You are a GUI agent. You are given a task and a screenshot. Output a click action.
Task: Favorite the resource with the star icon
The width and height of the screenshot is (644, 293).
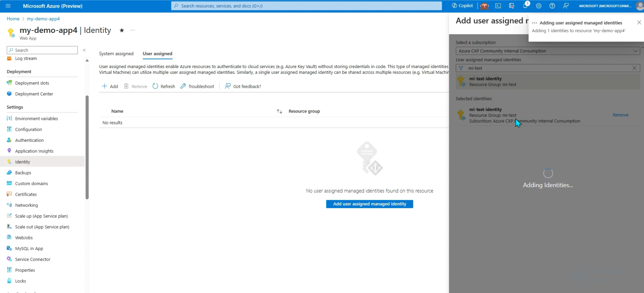122,31
